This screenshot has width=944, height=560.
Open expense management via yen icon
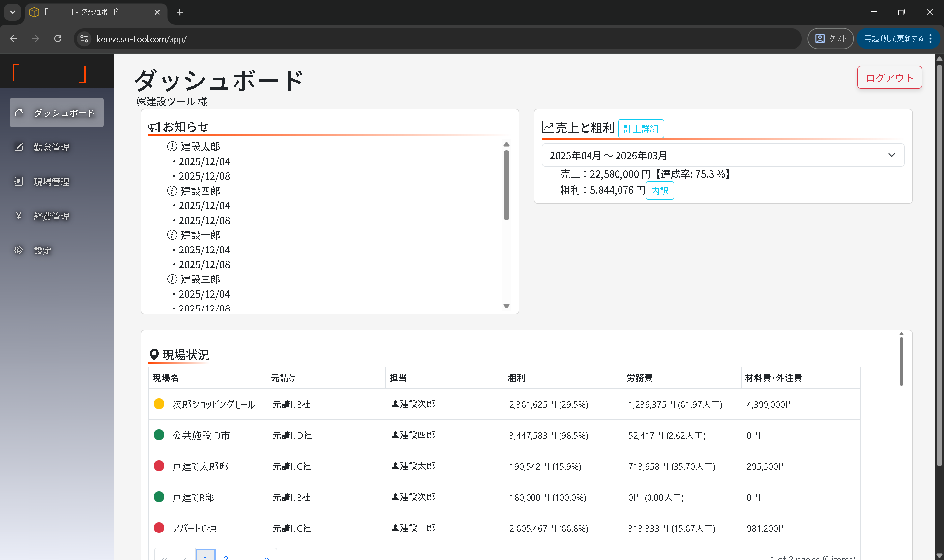pyautogui.click(x=19, y=216)
